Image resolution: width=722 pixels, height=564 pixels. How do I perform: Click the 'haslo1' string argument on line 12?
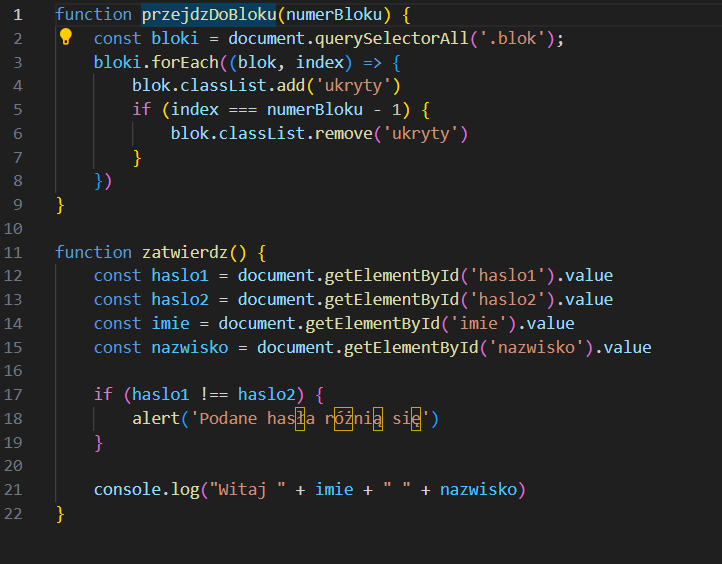509,276
